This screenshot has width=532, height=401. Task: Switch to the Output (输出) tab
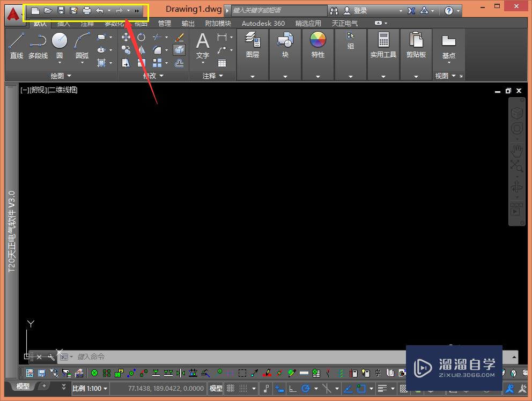click(188, 24)
